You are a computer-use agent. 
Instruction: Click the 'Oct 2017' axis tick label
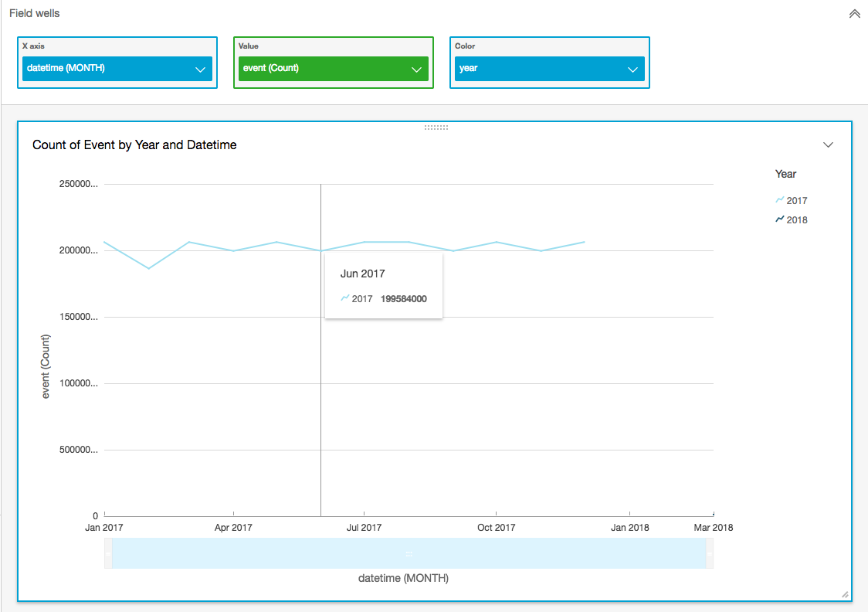coord(496,528)
